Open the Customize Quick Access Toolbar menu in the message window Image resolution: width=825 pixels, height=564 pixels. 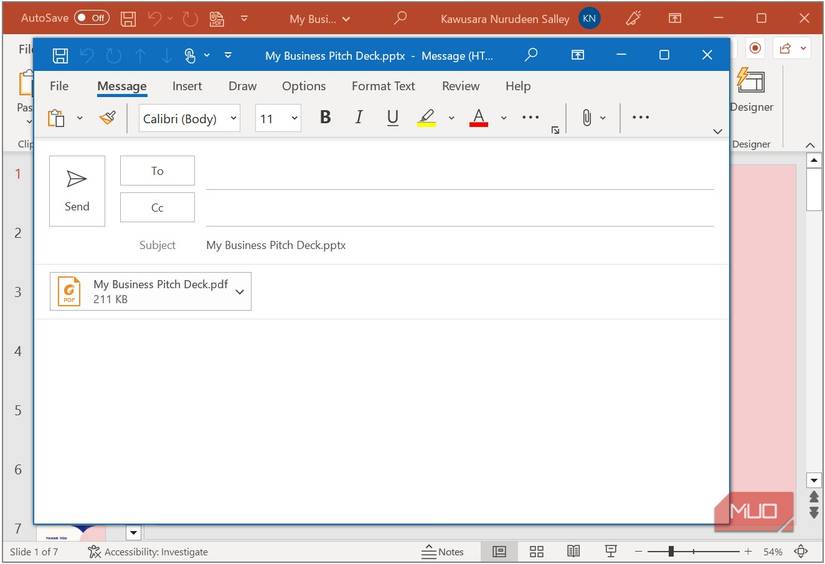tap(228, 55)
